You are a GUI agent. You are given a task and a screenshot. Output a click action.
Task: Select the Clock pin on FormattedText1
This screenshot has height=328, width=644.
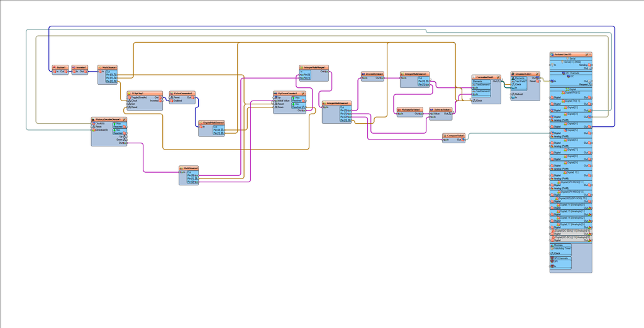pos(478,101)
